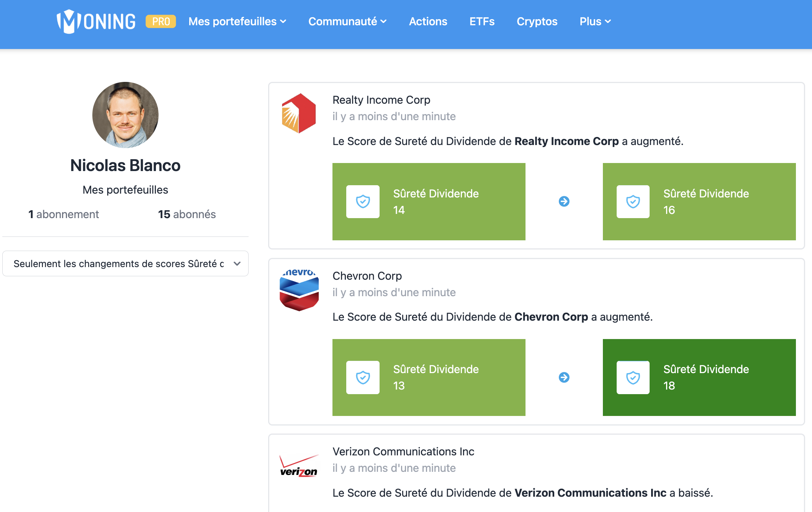
Task: Click the shield icon on Chevron score 13
Action: coord(363,377)
